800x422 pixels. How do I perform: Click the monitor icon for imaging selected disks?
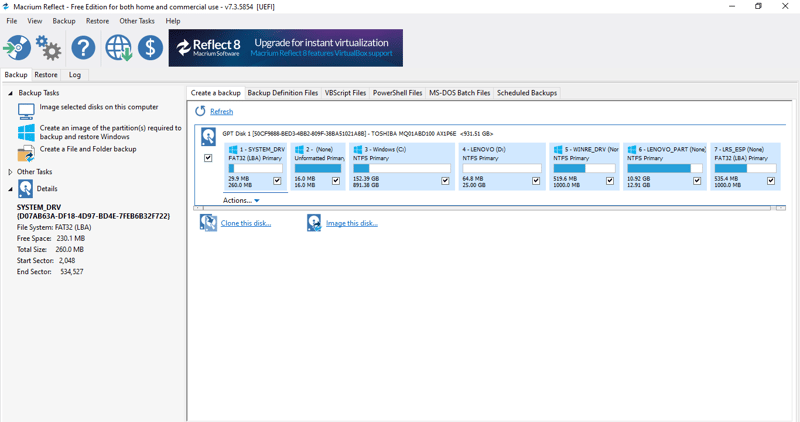click(x=26, y=110)
